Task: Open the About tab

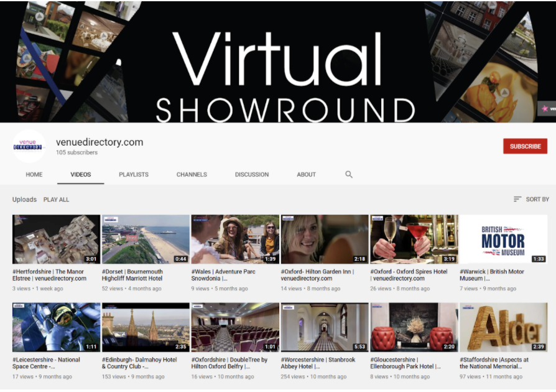Action: tap(306, 175)
